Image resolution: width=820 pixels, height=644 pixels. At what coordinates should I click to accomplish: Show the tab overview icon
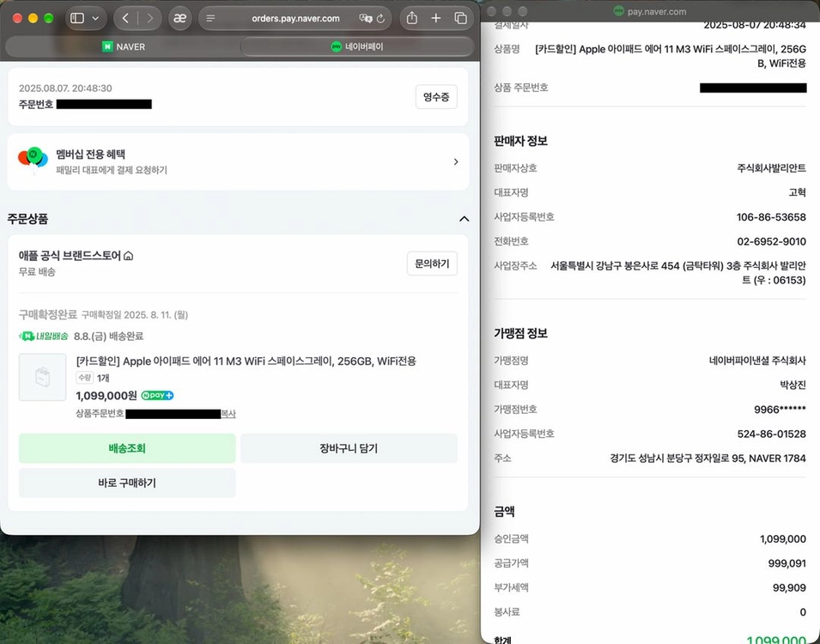tap(461, 18)
